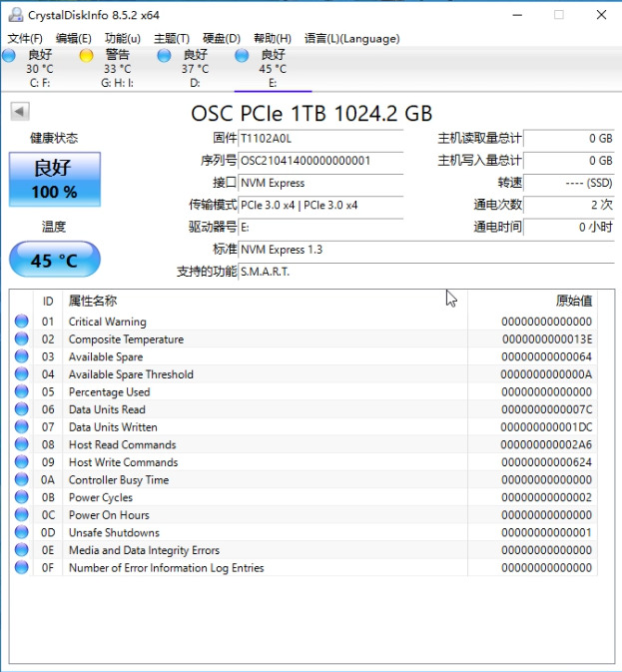
Task: Select raw value 0000000001DC of Data Units Written
Action: coord(546,426)
